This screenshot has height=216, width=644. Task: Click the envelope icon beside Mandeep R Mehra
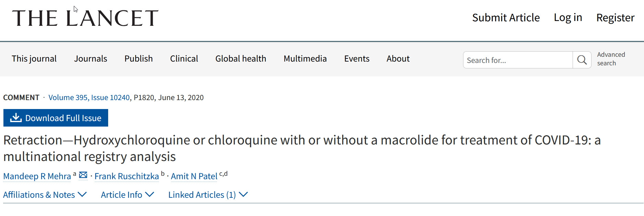pyautogui.click(x=83, y=175)
